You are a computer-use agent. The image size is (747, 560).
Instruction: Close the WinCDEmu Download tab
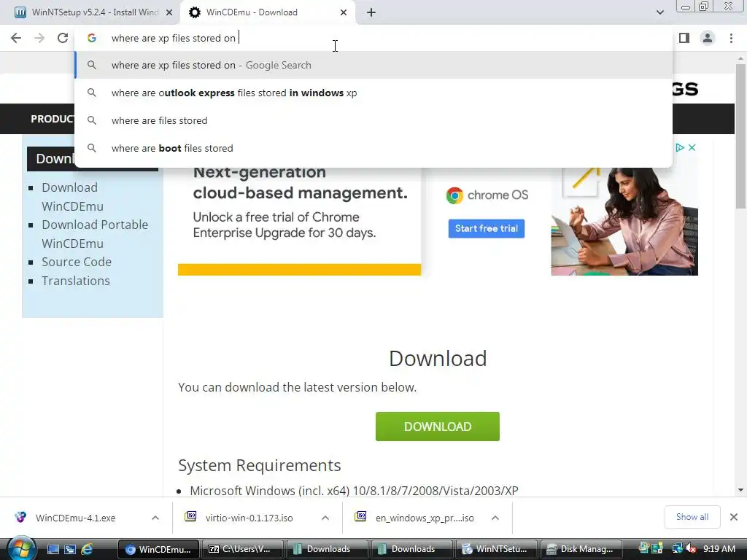coord(344,12)
